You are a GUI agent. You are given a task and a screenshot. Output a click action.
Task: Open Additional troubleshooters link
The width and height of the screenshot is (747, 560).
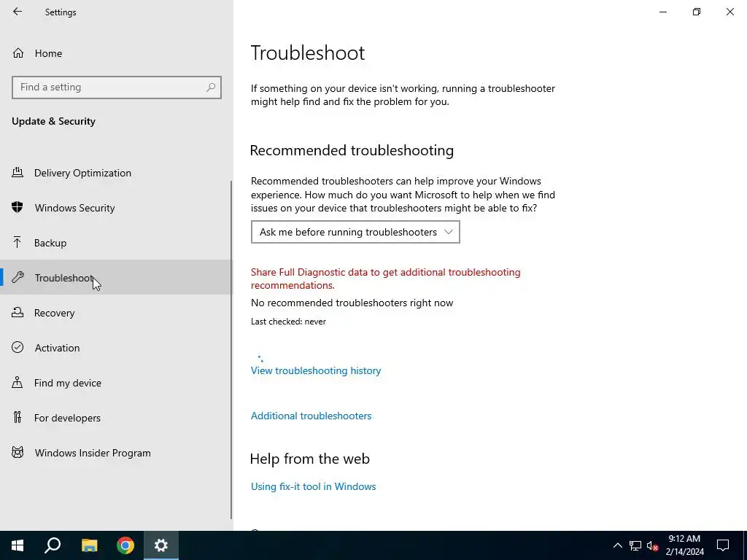(311, 416)
